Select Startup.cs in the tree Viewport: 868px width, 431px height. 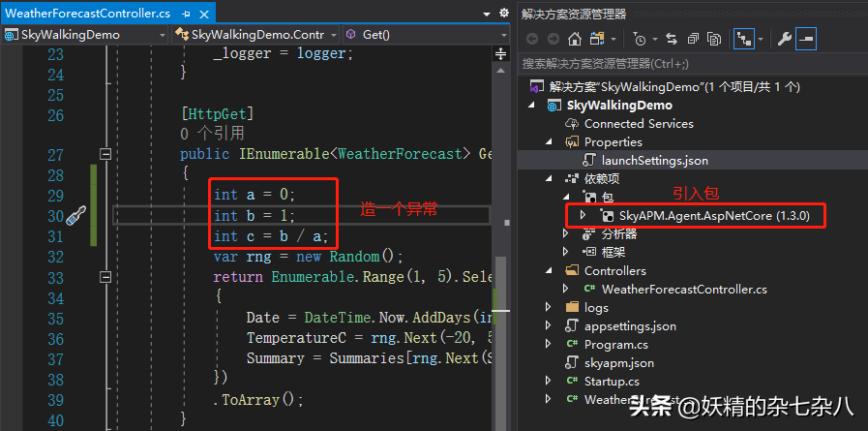(x=612, y=382)
